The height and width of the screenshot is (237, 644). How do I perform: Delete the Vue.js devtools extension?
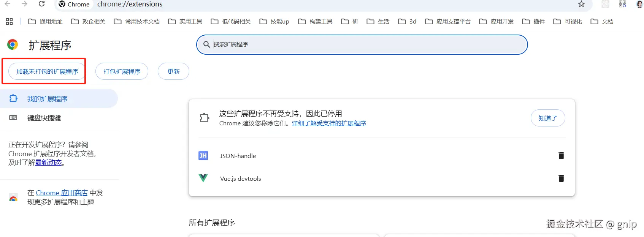(561, 179)
